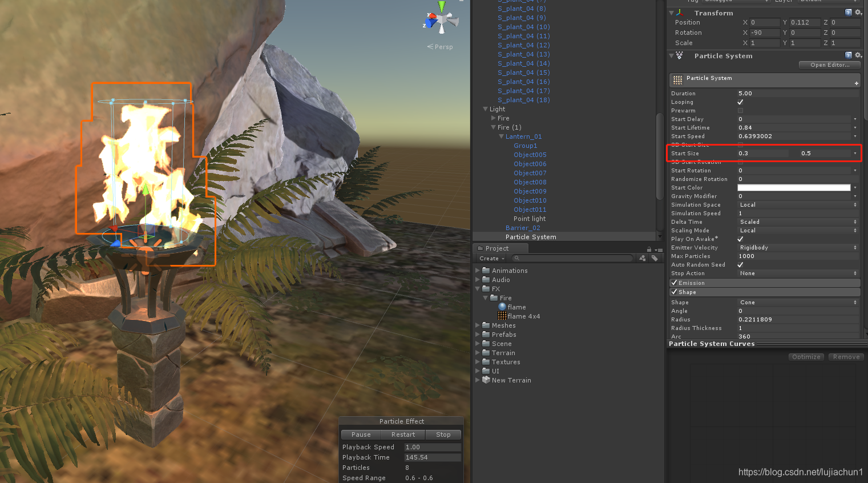The width and height of the screenshot is (868, 483).
Task: Click the UI folder icon in Project
Action: point(486,371)
